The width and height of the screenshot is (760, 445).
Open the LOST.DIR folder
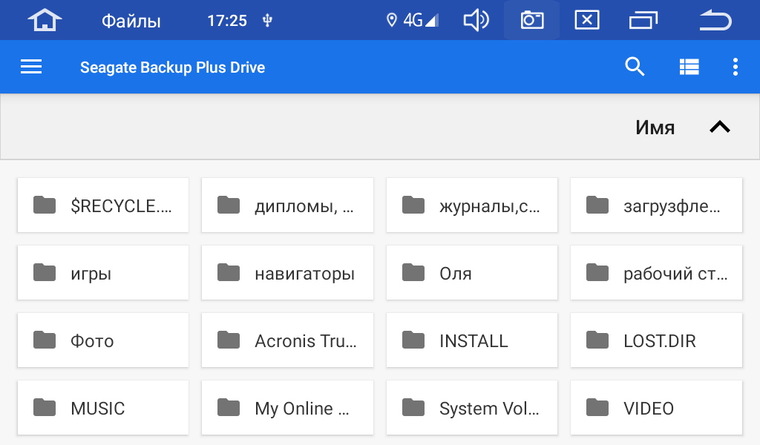656,340
